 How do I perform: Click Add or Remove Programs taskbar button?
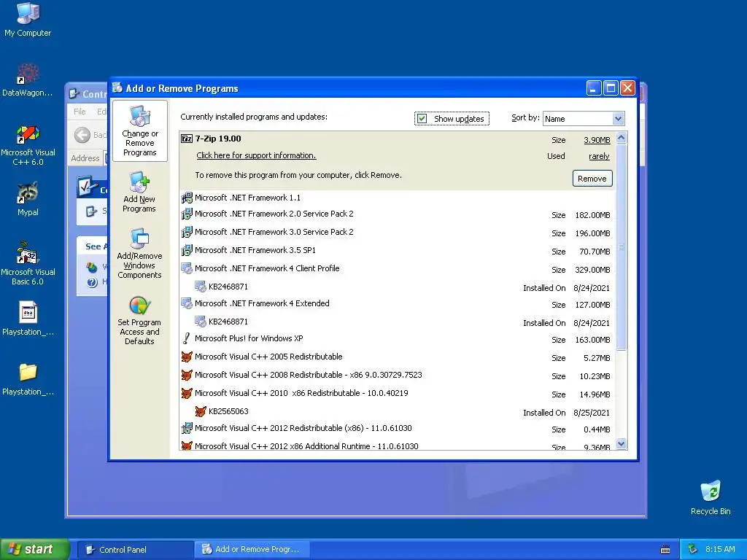click(x=252, y=550)
